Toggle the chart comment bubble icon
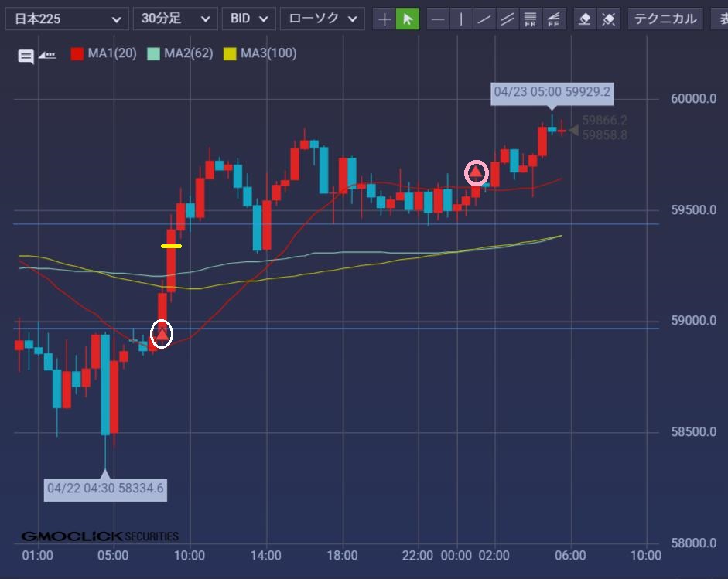This screenshot has height=579, width=728. click(x=26, y=56)
